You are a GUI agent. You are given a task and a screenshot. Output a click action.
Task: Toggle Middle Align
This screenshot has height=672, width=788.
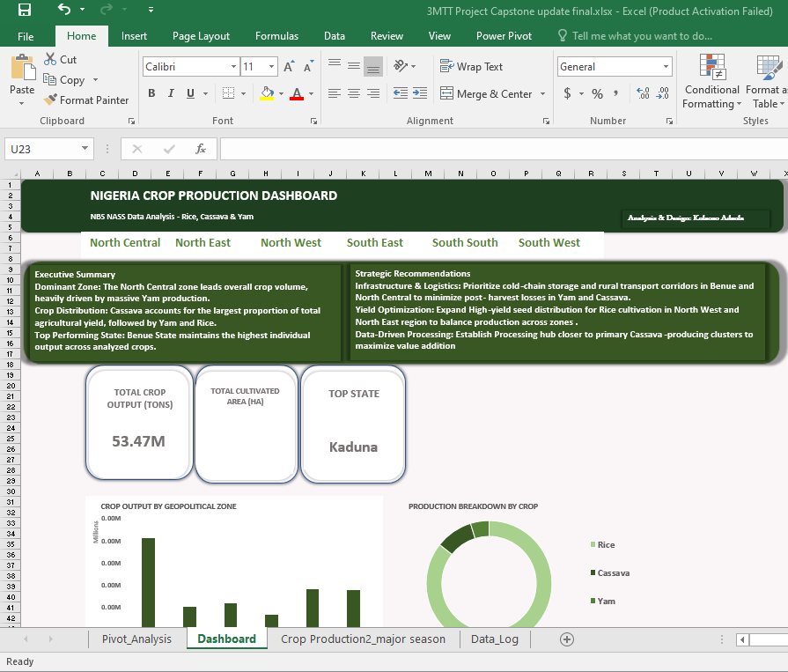click(354, 66)
